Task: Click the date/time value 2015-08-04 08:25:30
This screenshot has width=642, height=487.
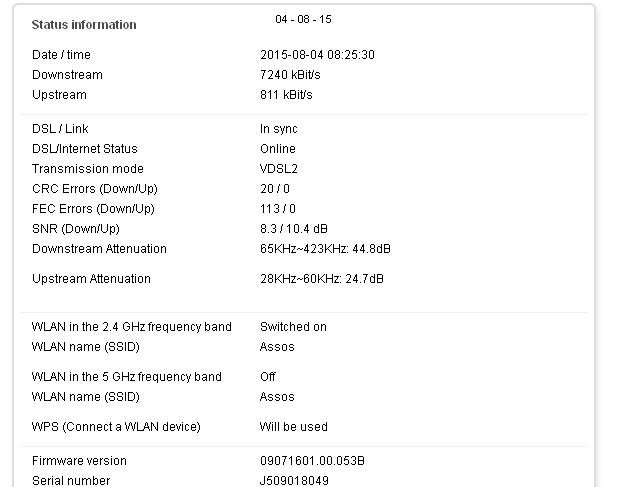Action: click(x=317, y=55)
